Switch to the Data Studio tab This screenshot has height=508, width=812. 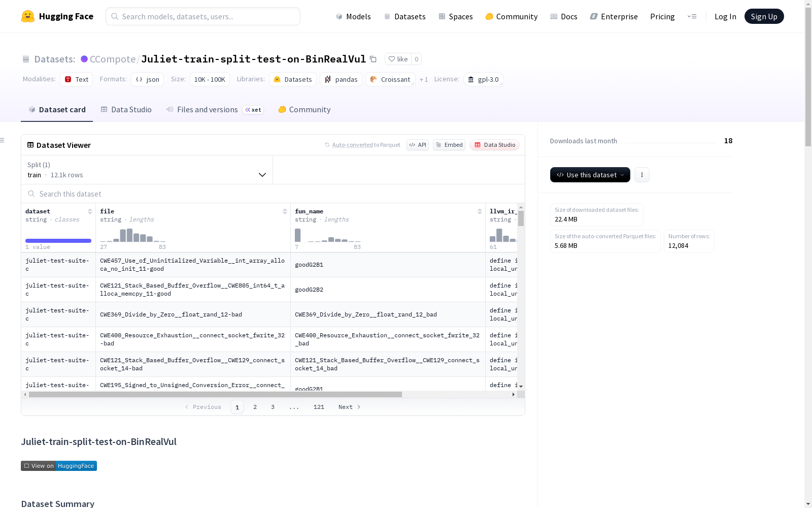click(126, 109)
